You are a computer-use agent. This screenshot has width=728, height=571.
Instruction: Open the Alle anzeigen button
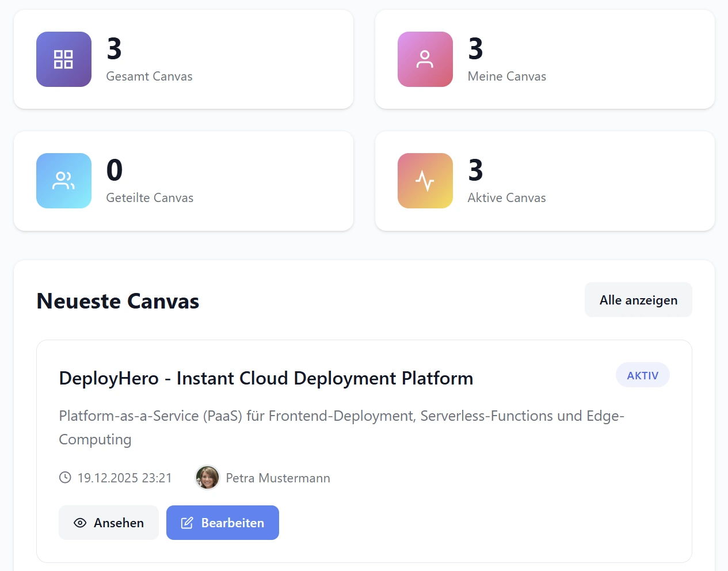(638, 300)
